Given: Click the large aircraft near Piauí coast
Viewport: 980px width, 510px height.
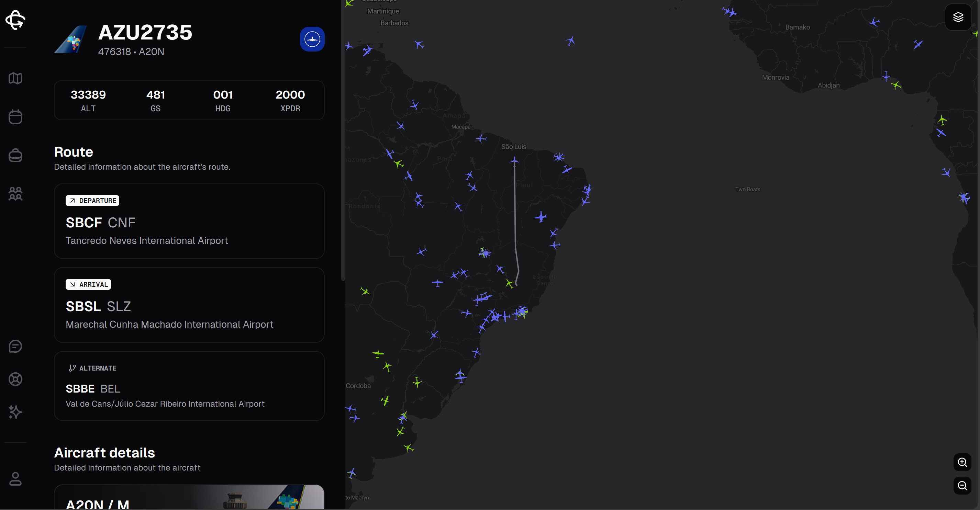Looking at the screenshot, I should coord(541,217).
